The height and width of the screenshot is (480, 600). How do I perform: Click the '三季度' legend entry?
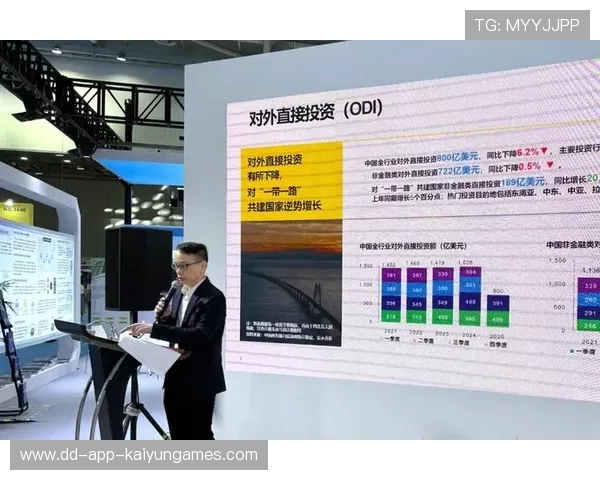tap(459, 343)
